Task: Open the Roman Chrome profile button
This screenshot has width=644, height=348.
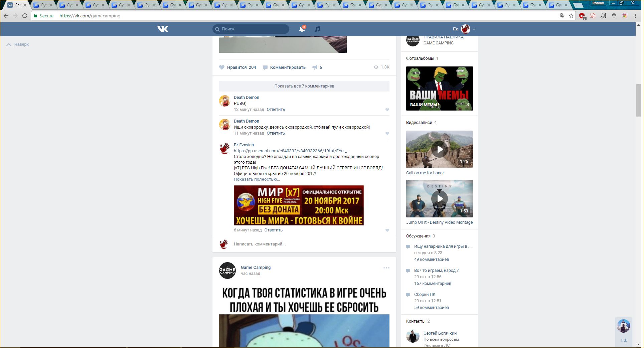Action: coord(598,3)
